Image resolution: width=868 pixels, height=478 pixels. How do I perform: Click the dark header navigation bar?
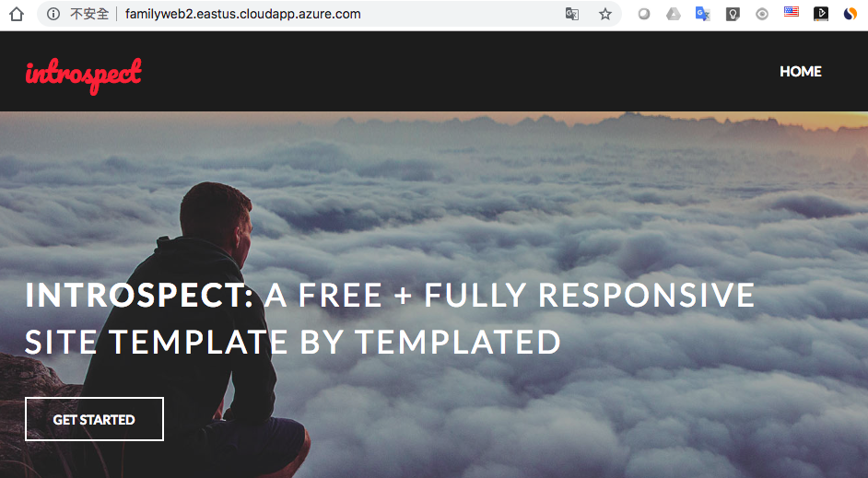[434, 71]
